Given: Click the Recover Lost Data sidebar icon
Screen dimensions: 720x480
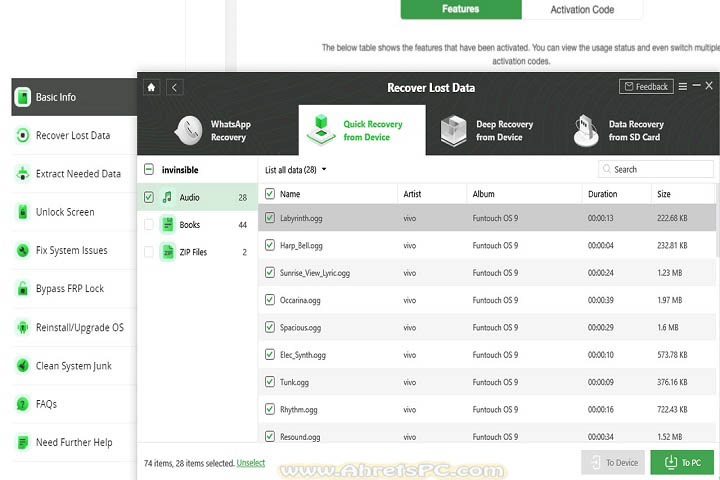Looking at the screenshot, I should (22, 136).
